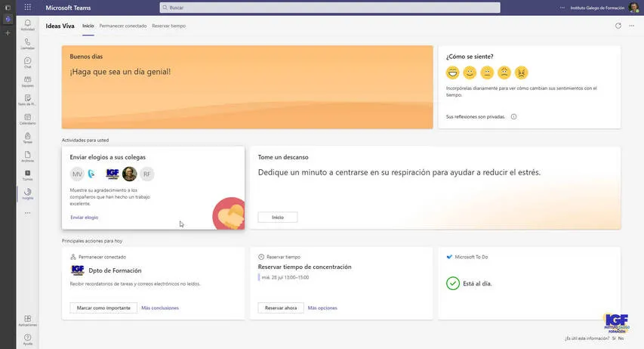644x349 pixels.
Task: Switch to the Inicio tab
Action: coord(88,26)
